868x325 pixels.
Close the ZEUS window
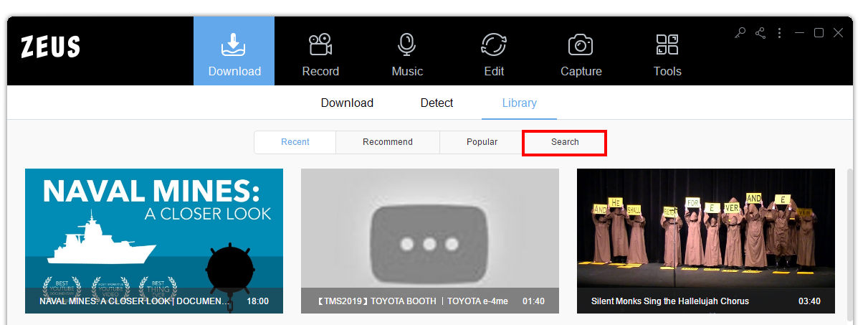pos(838,32)
